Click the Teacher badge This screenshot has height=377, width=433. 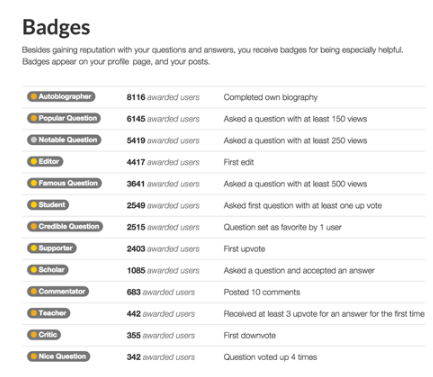pyautogui.click(x=49, y=313)
